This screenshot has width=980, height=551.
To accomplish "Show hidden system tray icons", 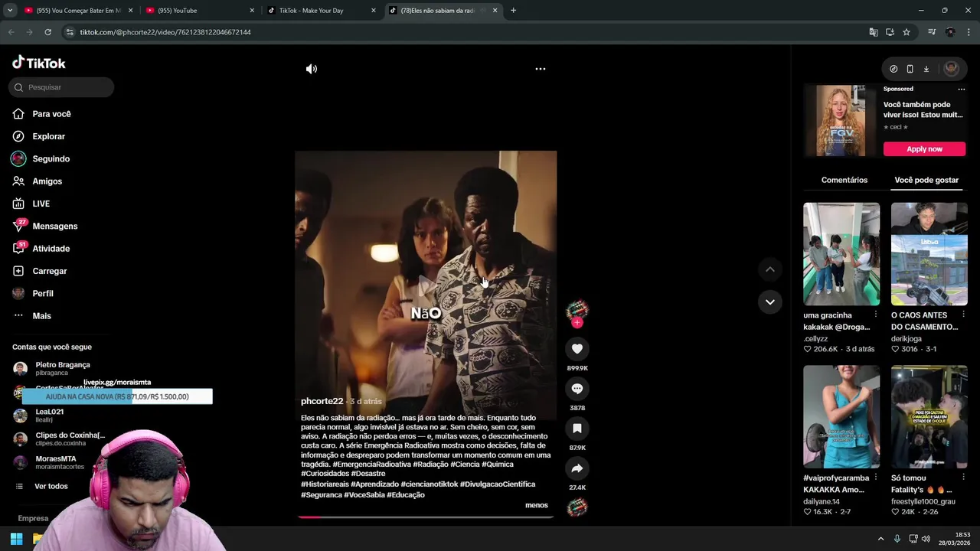I will [x=880, y=539].
